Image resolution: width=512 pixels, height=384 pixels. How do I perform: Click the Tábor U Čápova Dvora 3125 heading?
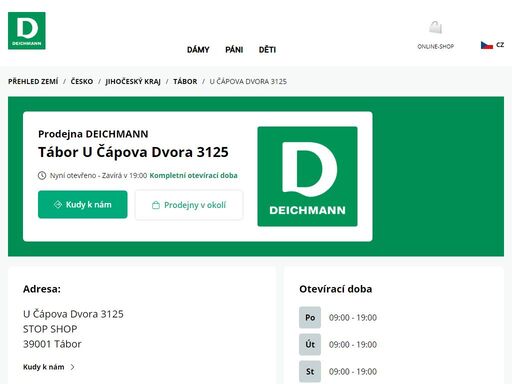133,152
